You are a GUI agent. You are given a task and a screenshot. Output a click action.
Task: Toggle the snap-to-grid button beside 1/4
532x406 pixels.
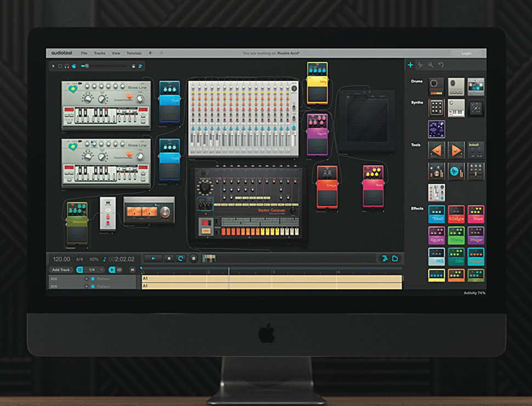[80, 270]
